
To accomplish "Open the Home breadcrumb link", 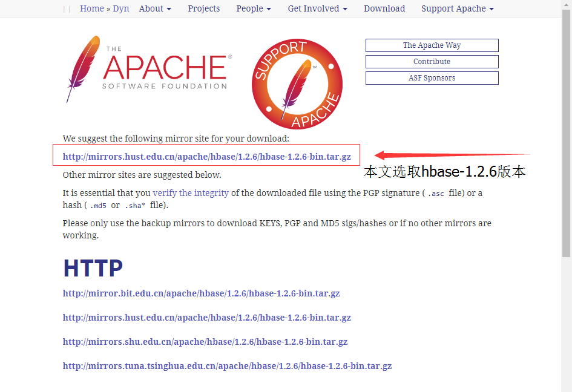I will [x=92, y=8].
